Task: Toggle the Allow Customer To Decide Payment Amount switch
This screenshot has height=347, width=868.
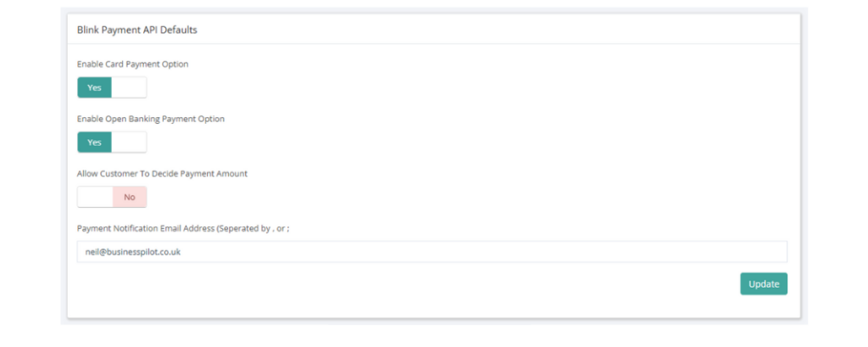Action: [x=112, y=197]
